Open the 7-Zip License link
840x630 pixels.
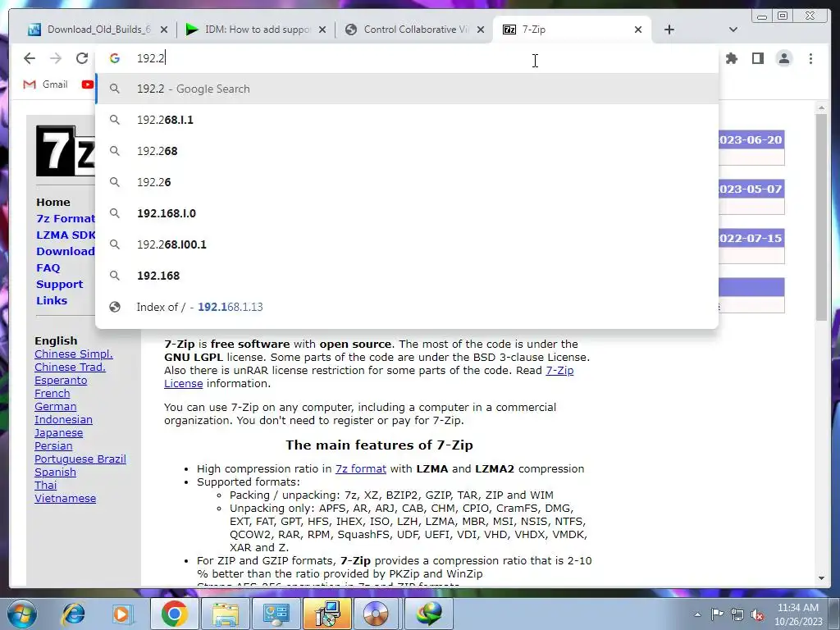point(559,371)
